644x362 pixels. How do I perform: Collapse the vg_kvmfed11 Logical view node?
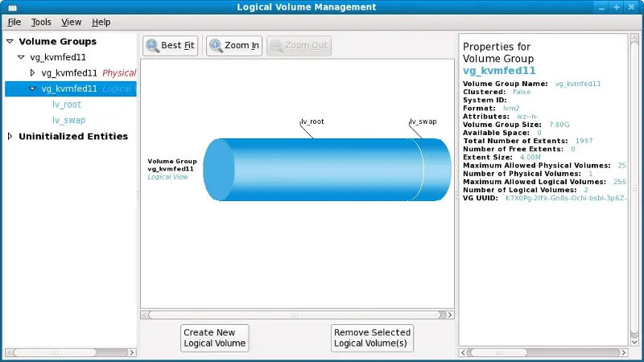[x=32, y=89]
